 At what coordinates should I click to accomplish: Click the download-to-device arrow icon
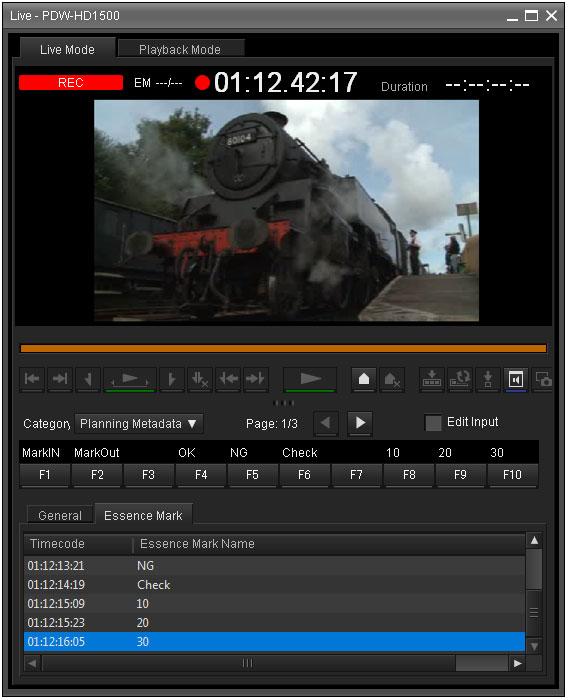click(488, 379)
